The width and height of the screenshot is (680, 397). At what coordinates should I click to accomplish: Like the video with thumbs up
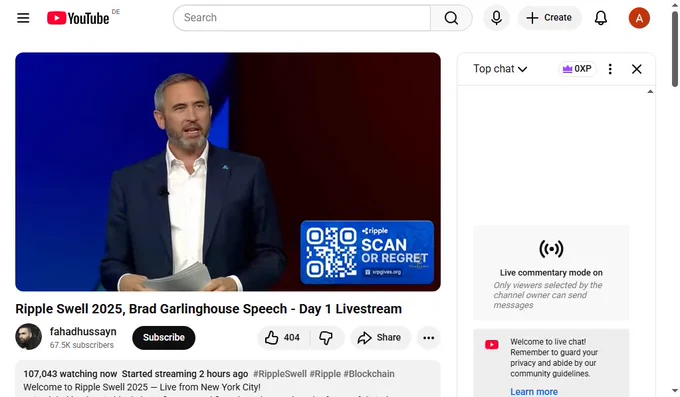click(284, 338)
